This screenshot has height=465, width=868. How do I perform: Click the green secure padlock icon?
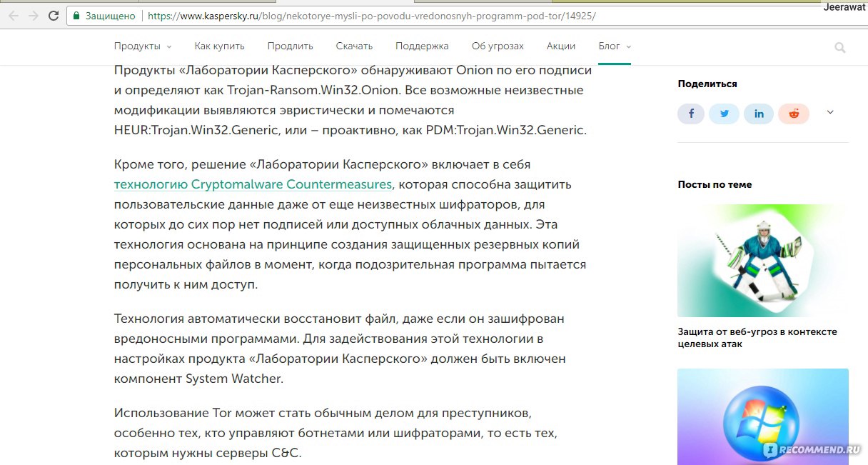[77, 15]
